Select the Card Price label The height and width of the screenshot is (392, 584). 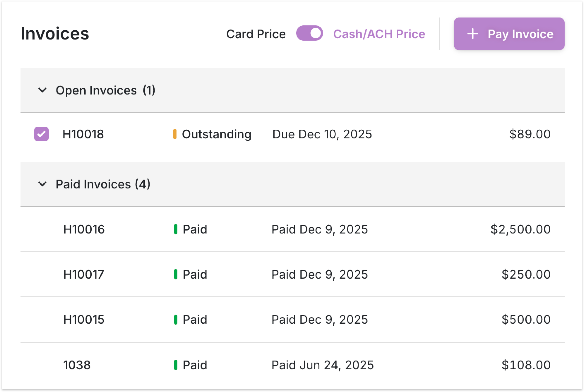pyautogui.click(x=256, y=34)
